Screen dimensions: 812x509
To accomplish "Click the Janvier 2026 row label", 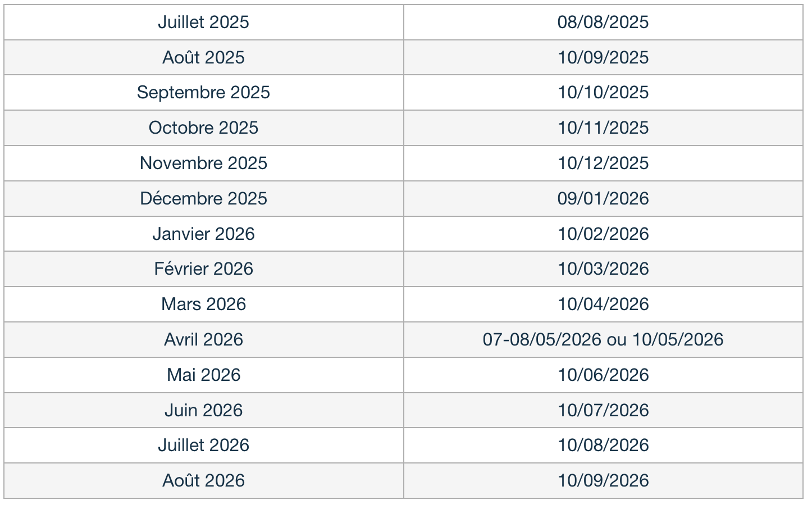I will [x=203, y=234].
